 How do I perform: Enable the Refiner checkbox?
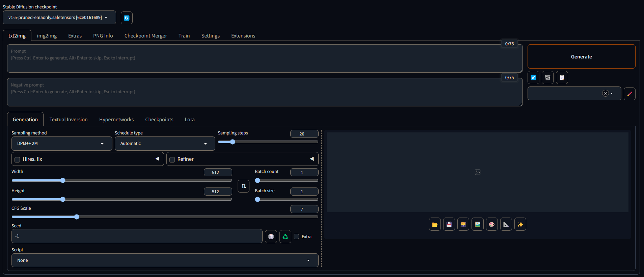tap(172, 159)
